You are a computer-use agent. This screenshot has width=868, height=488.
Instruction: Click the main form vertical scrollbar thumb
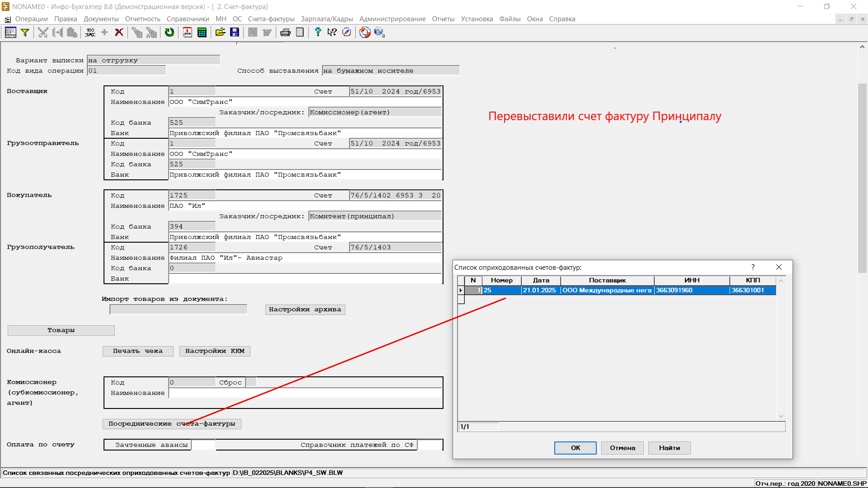click(862, 178)
